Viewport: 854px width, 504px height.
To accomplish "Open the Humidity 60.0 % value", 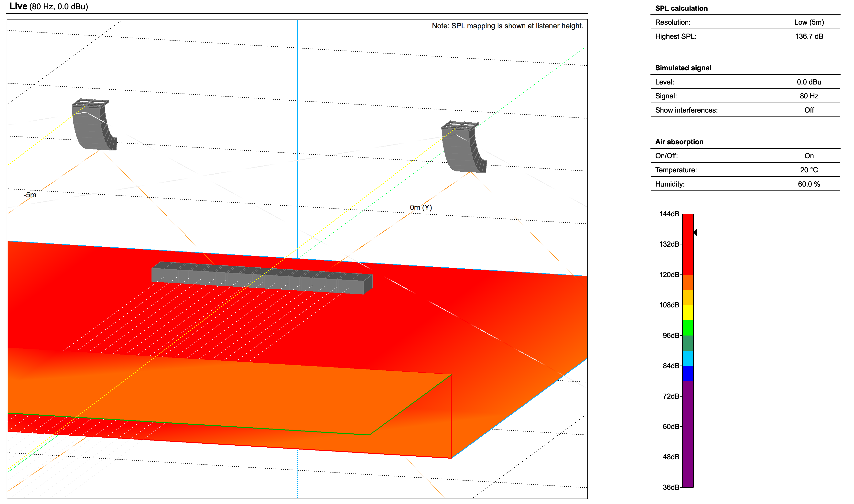I will pos(809,184).
